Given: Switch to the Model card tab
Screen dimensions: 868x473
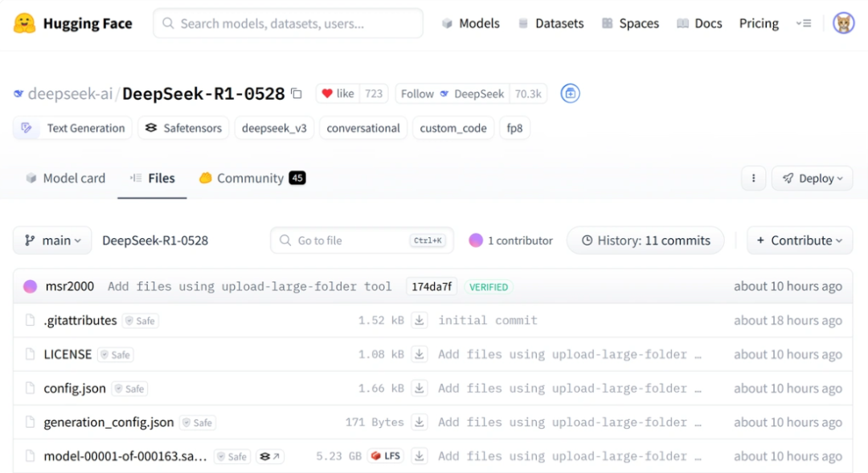Looking at the screenshot, I should pos(65,179).
